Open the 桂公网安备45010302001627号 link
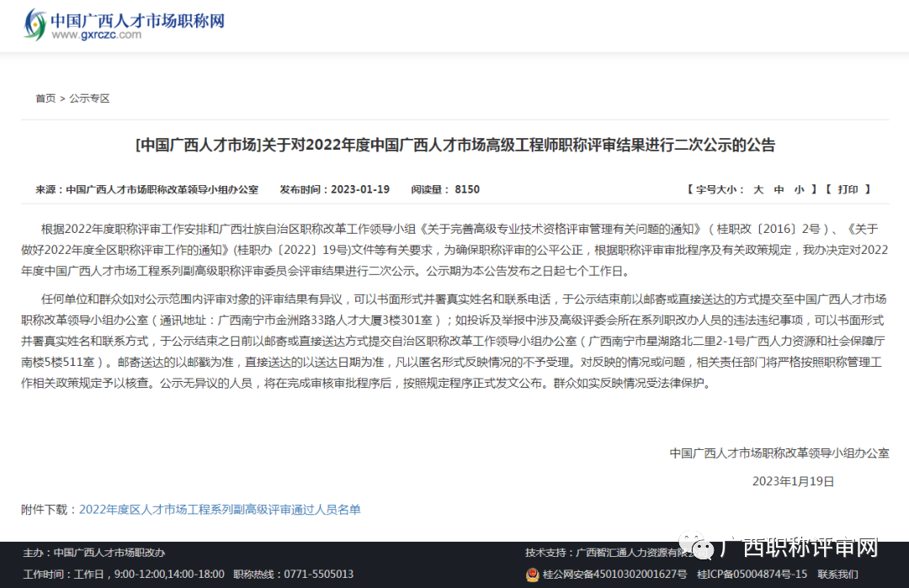This screenshot has height=588, width=909. click(x=614, y=574)
